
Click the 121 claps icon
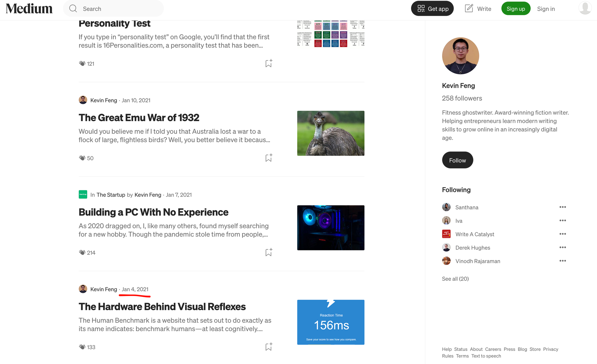coord(82,63)
